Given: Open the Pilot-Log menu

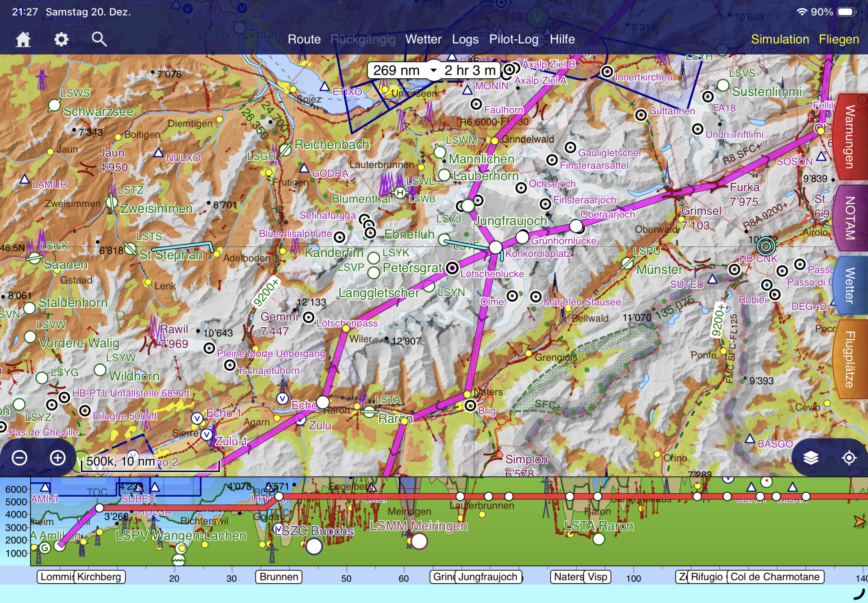Looking at the screenshot, I should tap(514, 39).
